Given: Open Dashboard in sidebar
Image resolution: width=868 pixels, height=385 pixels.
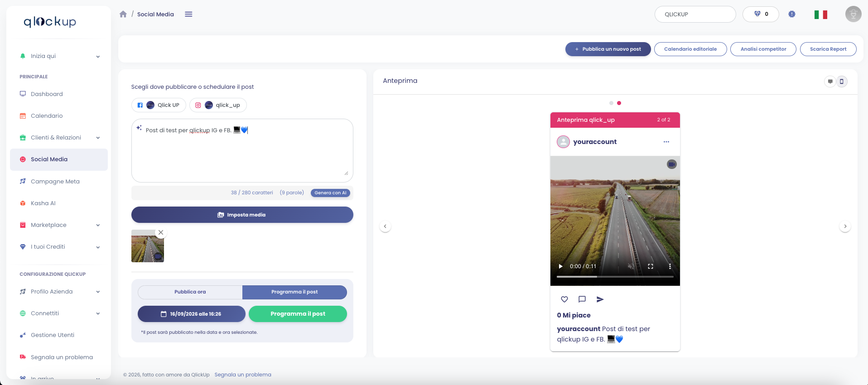Looking at the screenshot, I should point(59,94).
